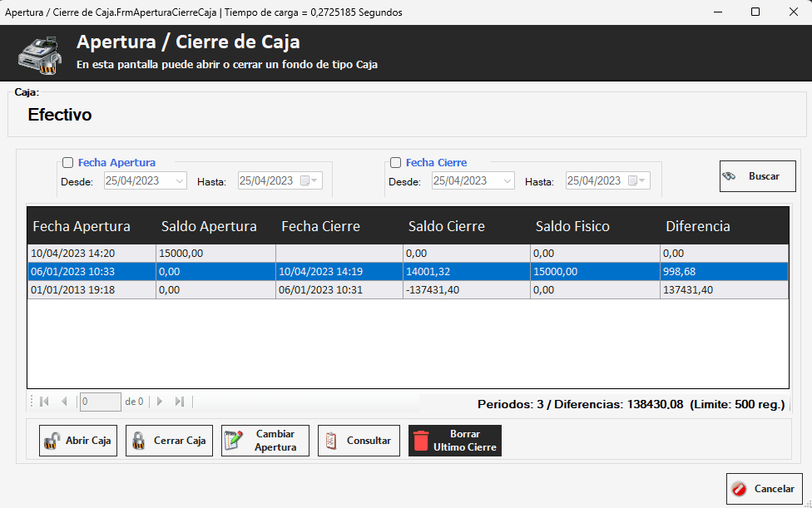This screenshot has height=508, width=812.
Task: Click the red trash icon on Borrar Ultimo Cierre
Action: pyautogui.click(x=421, y=441)
